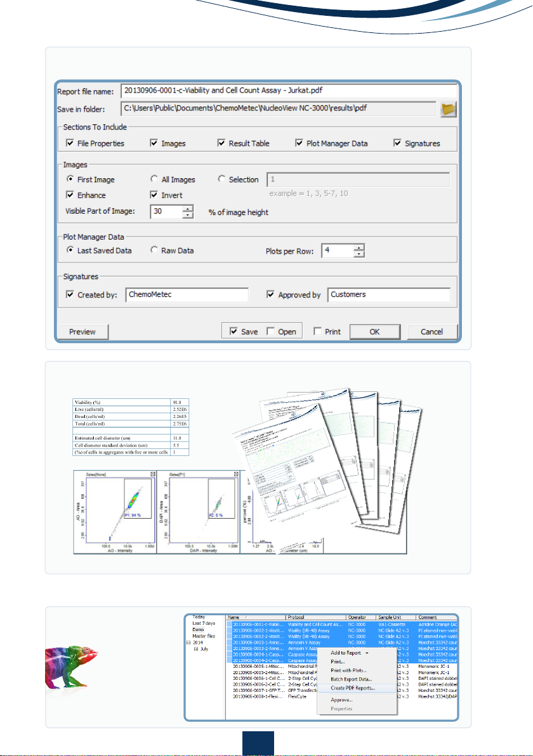Choose Print... from the context menu

[x=357, y=661]
